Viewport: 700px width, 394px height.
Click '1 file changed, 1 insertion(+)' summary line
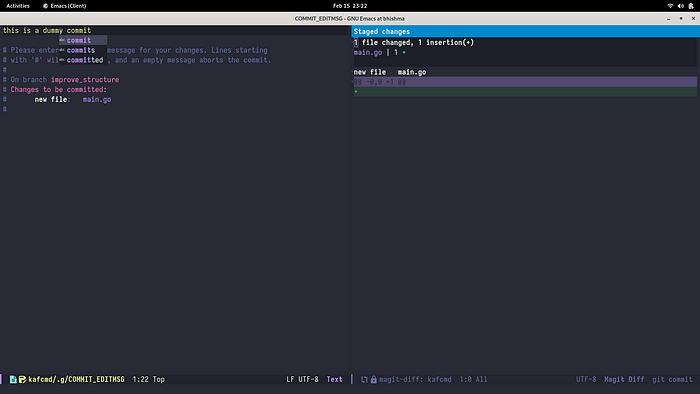coord(414,42)
